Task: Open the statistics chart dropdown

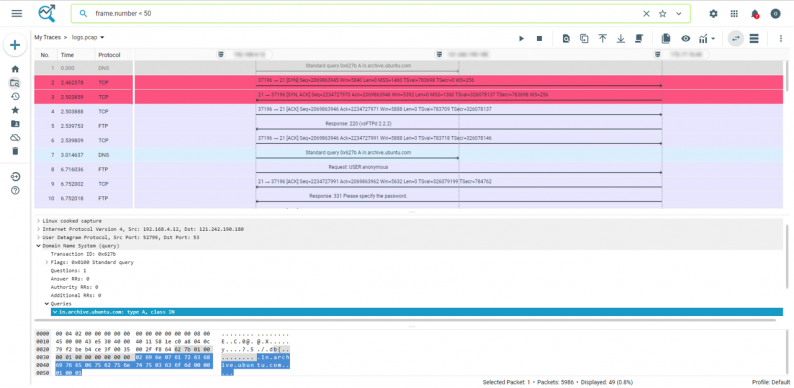Action: click(x=706, y=38)
